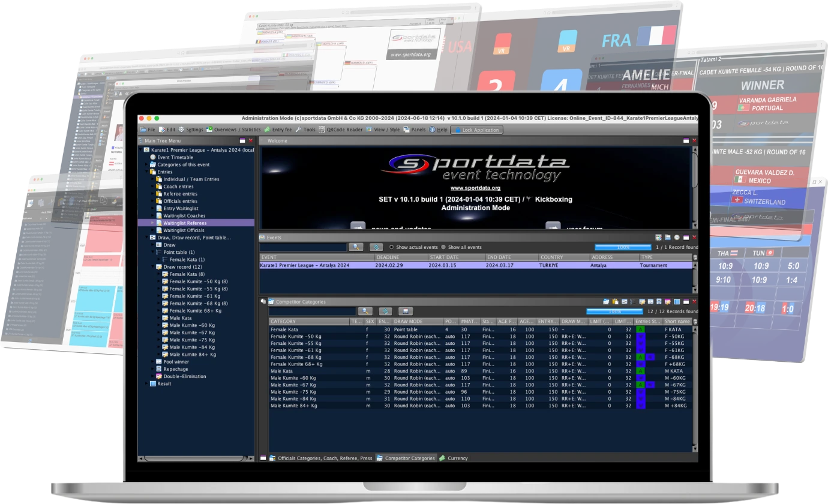Click the Repechage icon in tree
This screenshot has width=840, height=504.
(x=159, y=369)
